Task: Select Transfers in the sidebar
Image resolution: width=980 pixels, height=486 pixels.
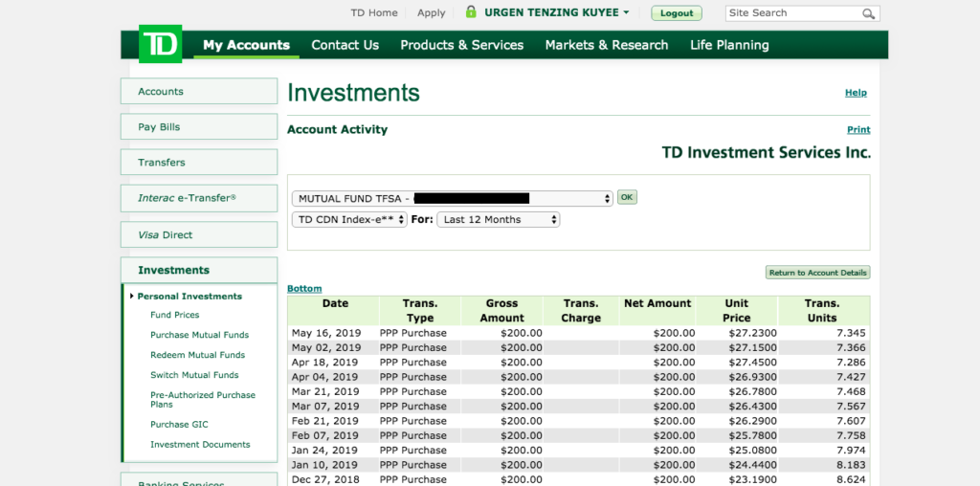Action: click(199, 163)
